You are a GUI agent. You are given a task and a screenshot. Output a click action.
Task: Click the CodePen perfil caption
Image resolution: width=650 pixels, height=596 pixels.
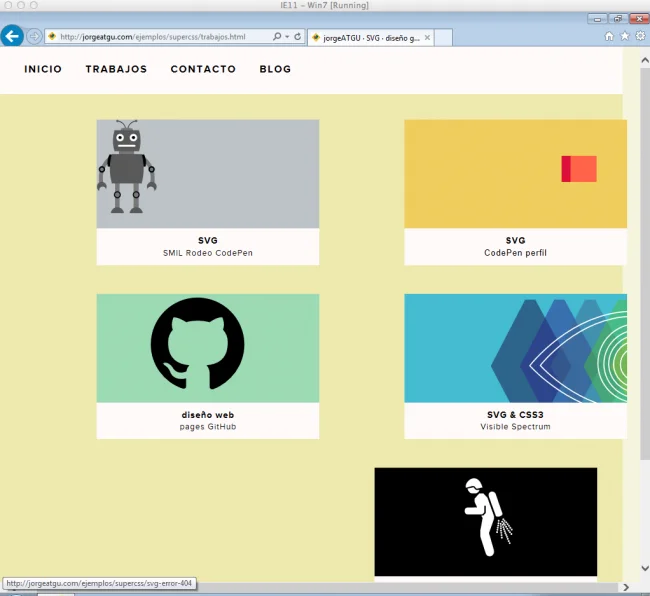tap(515, 253)
